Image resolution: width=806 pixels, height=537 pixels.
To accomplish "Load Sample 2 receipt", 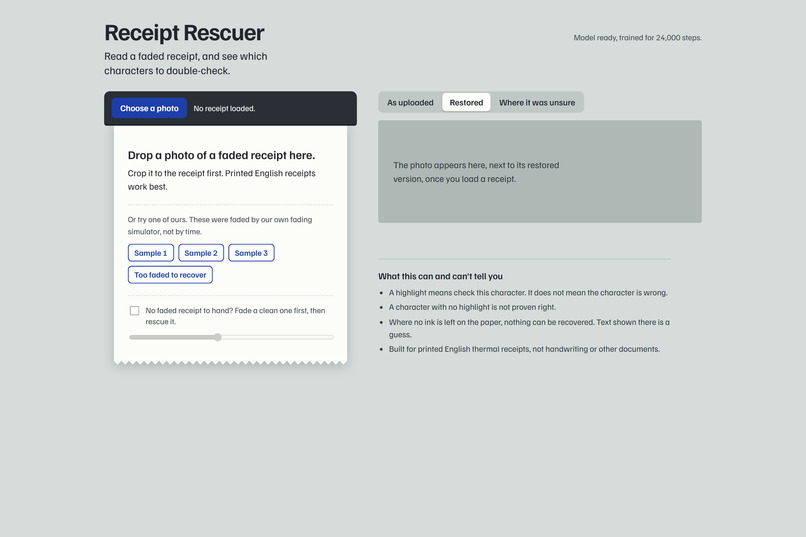I will pyautogui.click(x=201, y=253).
